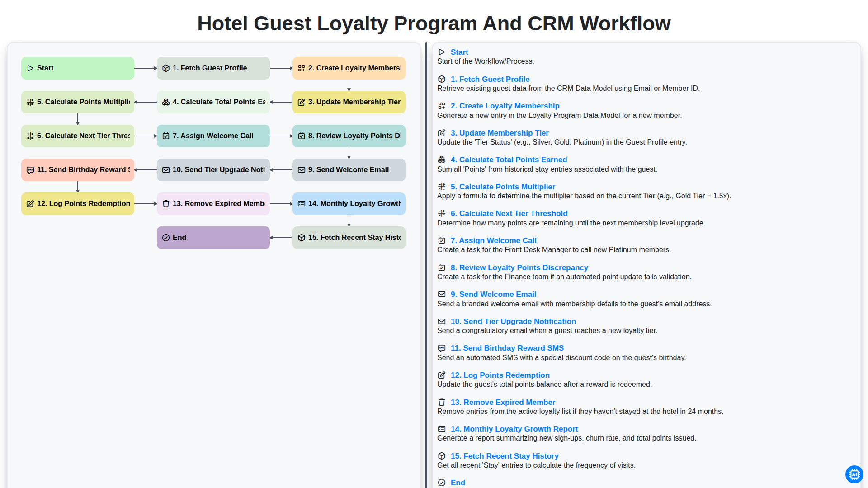
Task: Click the edit icon in Update Membership Tier node
Action: pos(302,102)
